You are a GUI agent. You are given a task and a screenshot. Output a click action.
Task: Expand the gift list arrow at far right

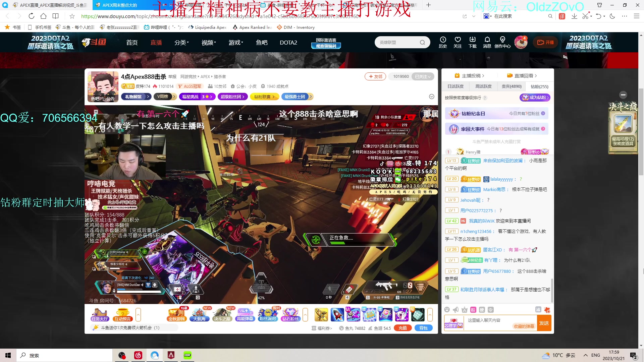click(x=430, y=315)
